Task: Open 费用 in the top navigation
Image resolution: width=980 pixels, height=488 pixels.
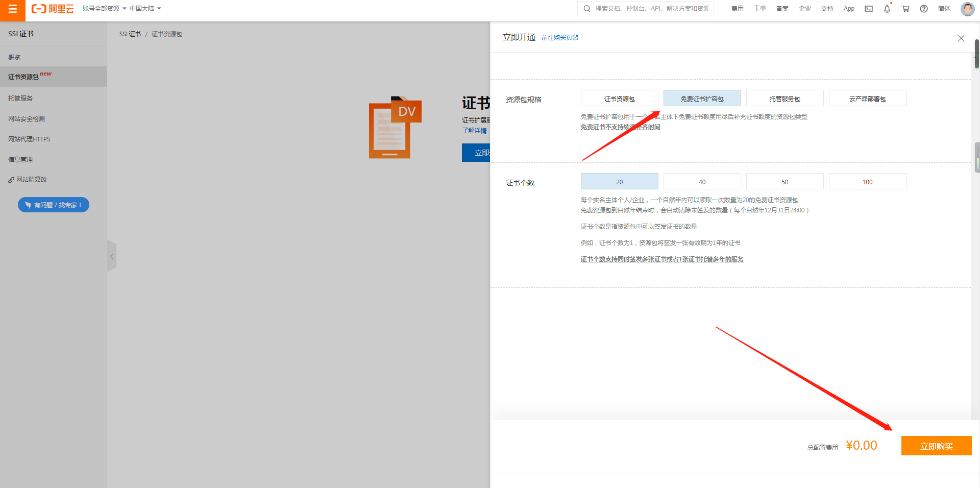Action: tap(737, 9)
